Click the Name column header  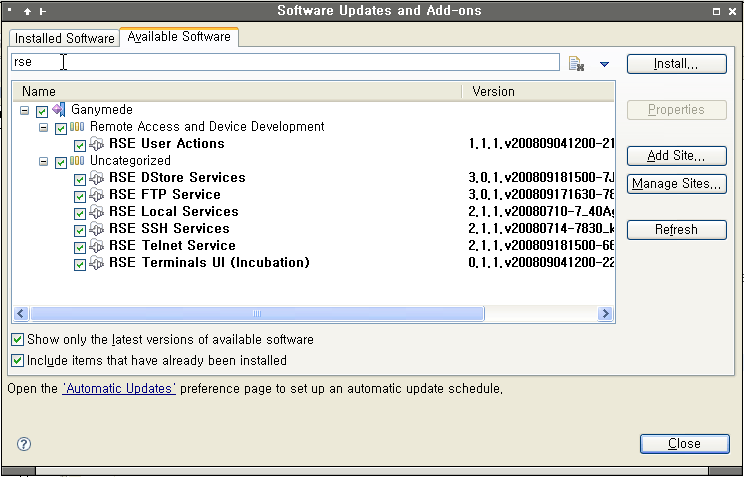(x=236, y=91)
